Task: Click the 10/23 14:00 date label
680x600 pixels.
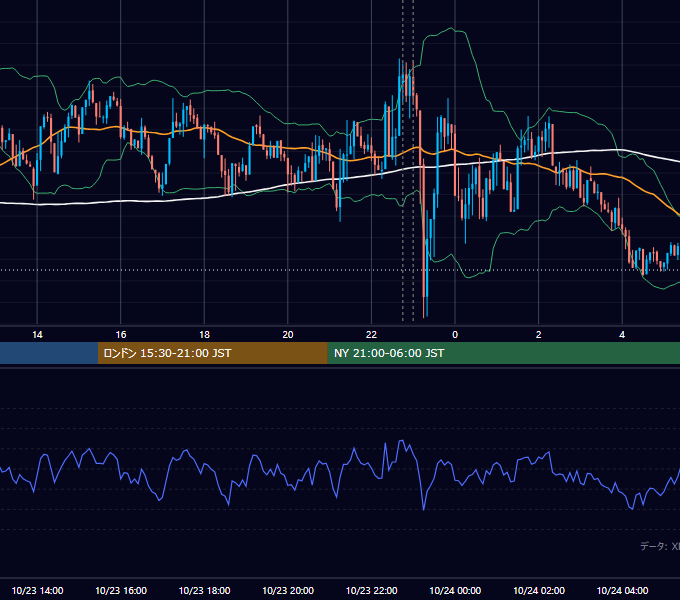Action: pyautogui.click(x=37, y=590)
